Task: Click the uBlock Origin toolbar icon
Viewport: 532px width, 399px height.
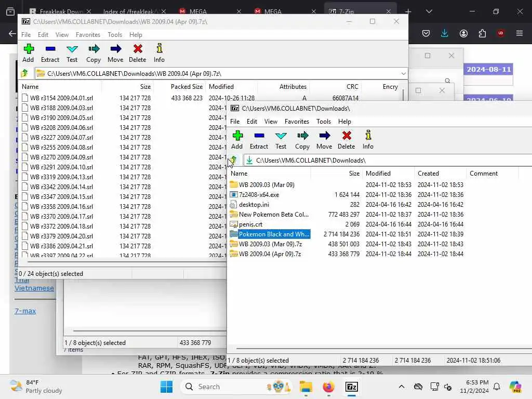Action: tap(501, 33)
